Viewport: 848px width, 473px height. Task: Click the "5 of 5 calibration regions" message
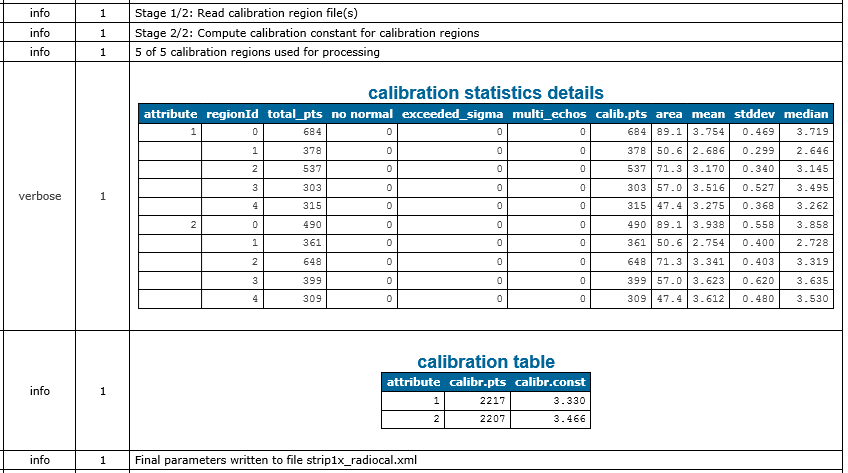pyautogui.click(x=256, y=52)
